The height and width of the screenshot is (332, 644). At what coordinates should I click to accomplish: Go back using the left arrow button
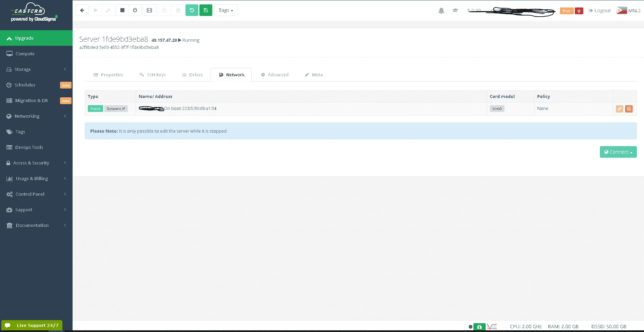[82, 10]
